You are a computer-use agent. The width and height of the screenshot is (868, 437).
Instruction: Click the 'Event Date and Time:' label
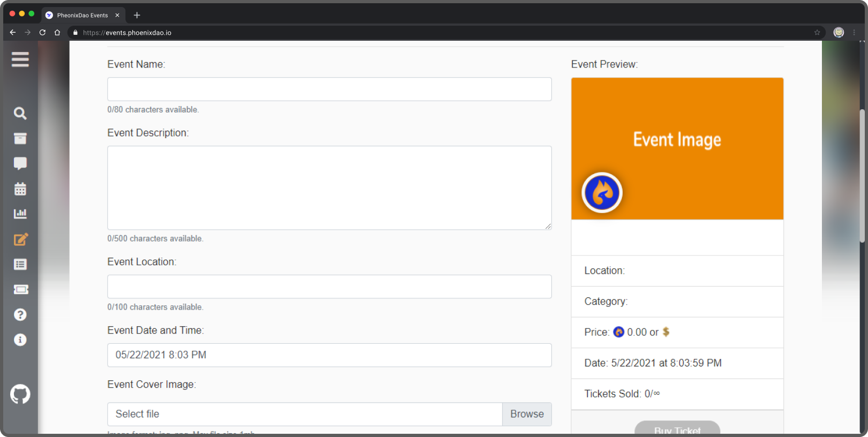coord(155,330)
